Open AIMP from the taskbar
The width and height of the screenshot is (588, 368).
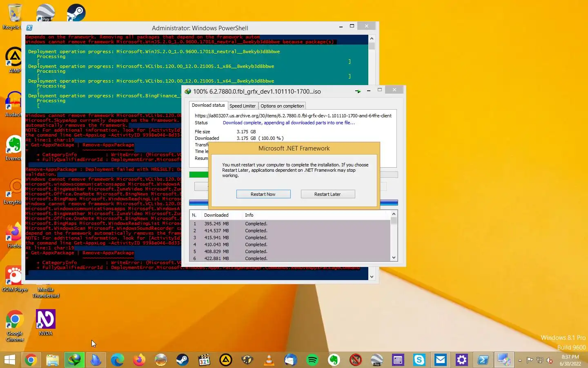pos(226,360)
